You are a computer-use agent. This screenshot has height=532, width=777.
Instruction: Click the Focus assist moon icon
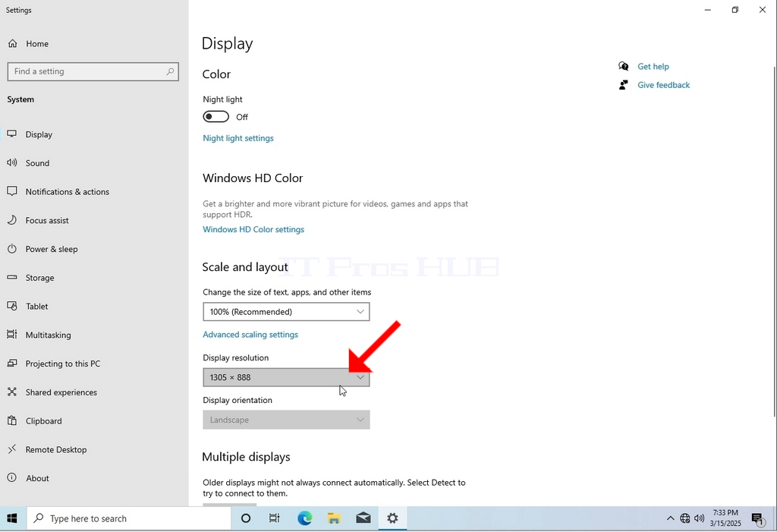point(12,220)
